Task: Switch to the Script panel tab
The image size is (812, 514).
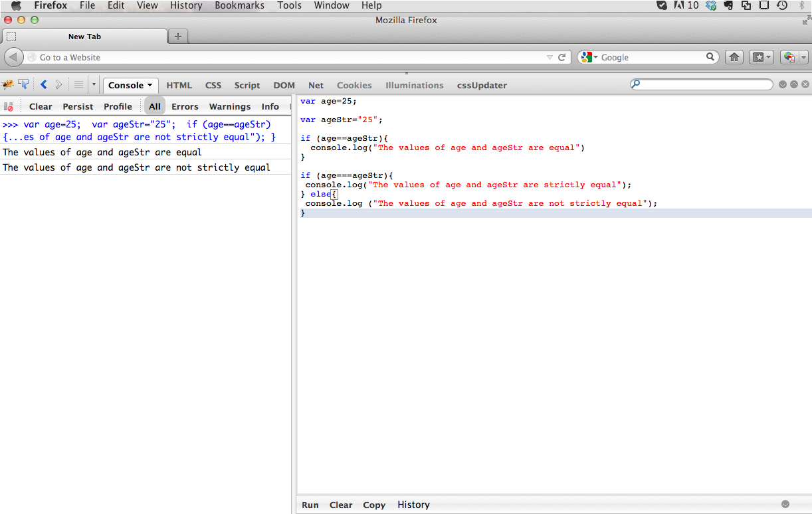Action: 247,85
